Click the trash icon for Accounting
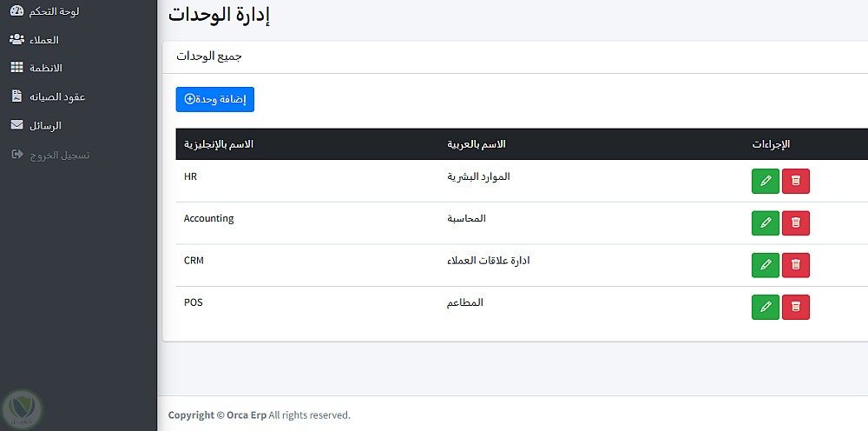 [x=795, y=223]
